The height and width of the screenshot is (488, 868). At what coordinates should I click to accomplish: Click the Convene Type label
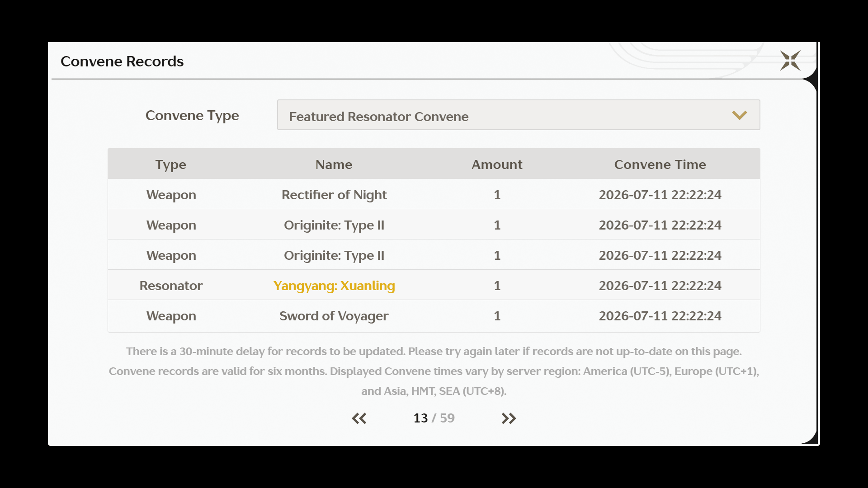click(x=192, y=116)
